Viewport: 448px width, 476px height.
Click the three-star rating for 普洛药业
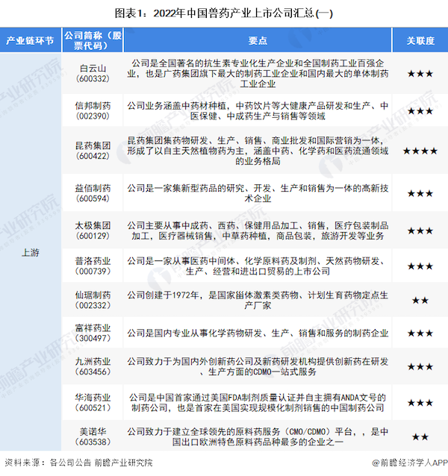click(x=420, y=266)
